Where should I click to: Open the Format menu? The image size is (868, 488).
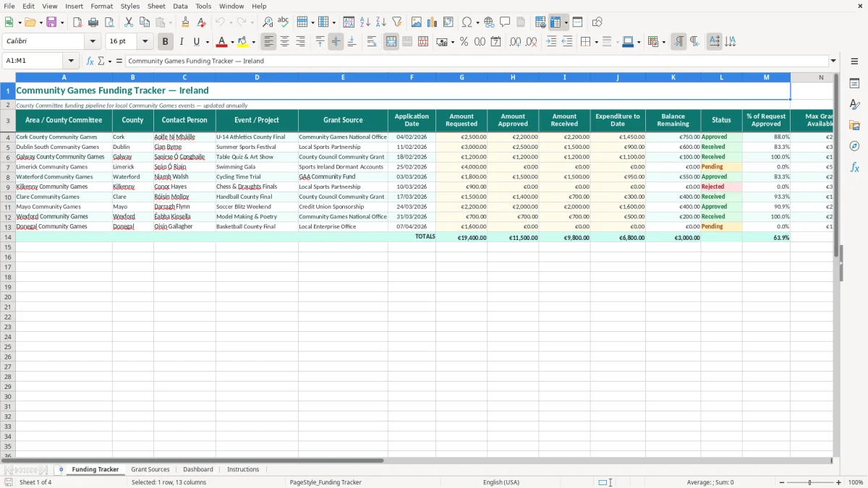[102, 6]
